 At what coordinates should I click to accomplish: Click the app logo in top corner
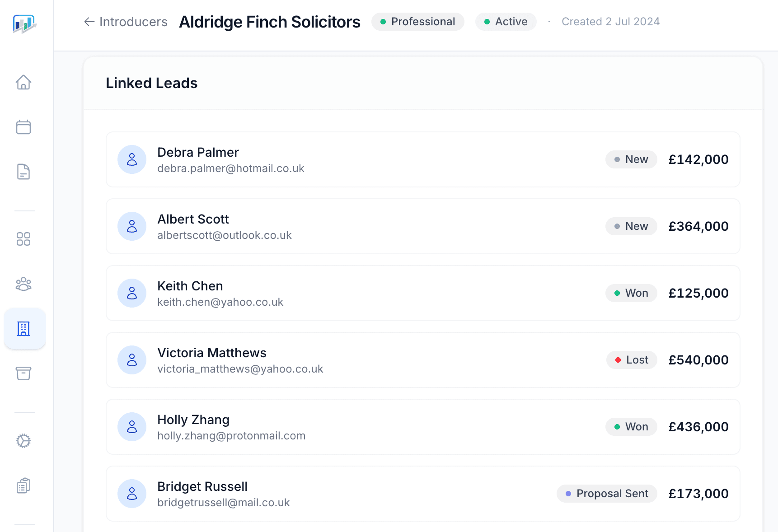pos(24,24)
